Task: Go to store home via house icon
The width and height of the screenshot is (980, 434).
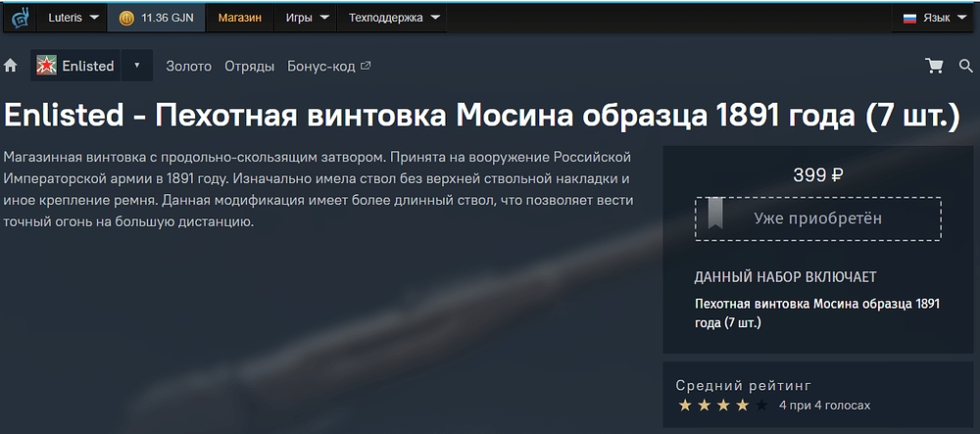Action: (x=10, y=66)
